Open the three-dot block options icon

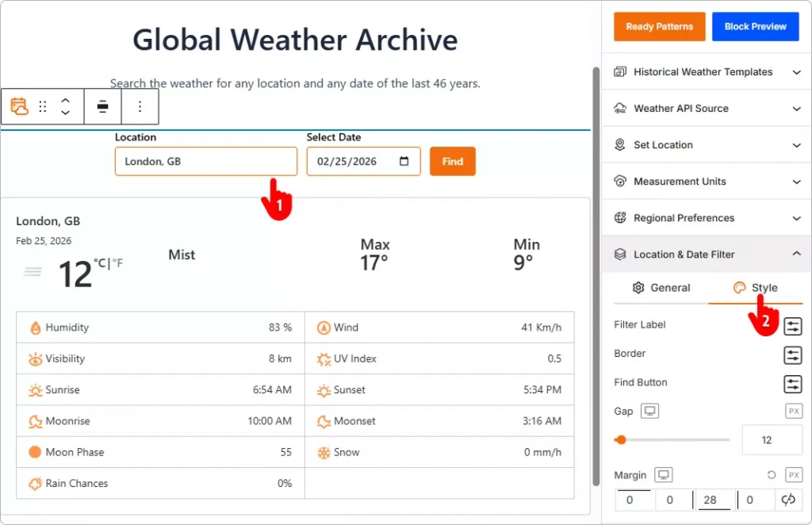click(140, 106)
